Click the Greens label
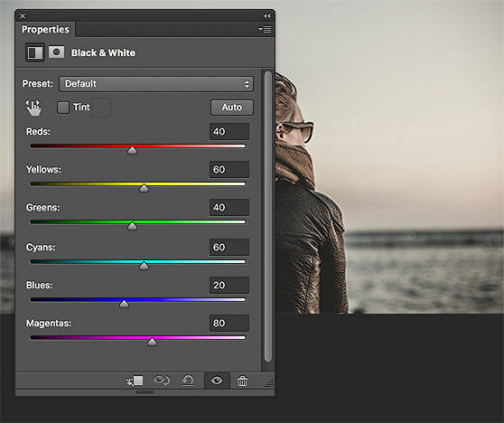 (42, 208)
